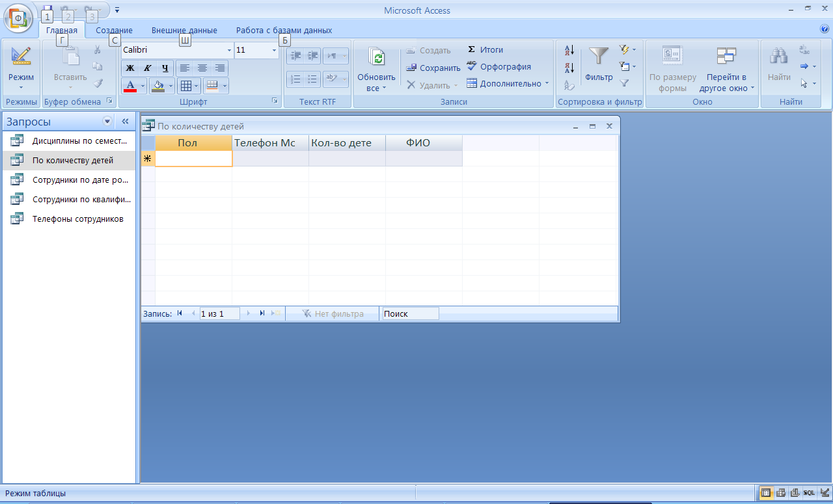Align text to the right
Image resolution: width=833 pixels, height=504 pixels.
tap(219, 68)
